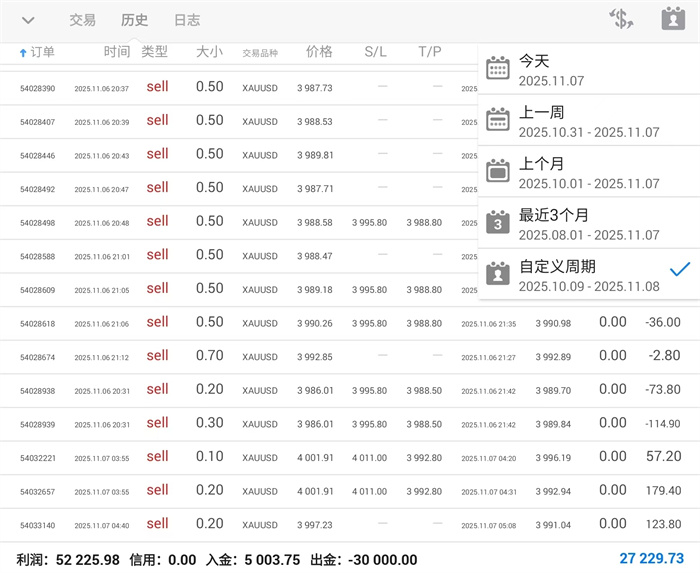Click the 出金 -30 000.00 summary
Viewport: 700px width, 573px height.
coord(364,560)
